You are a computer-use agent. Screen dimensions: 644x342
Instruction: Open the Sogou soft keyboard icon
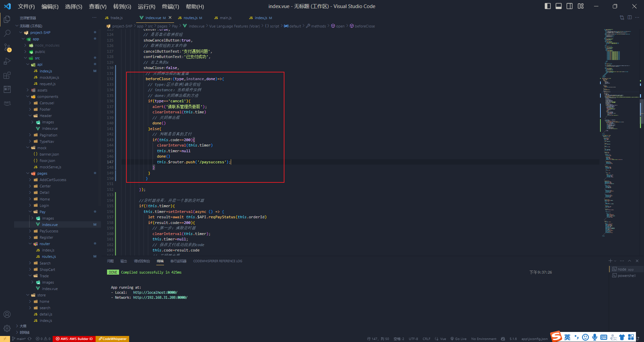(604, 337)
